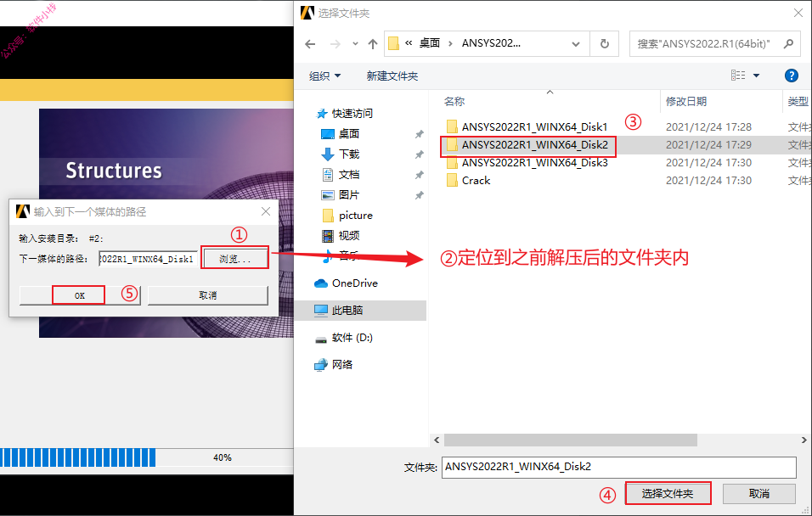The height and width of the screenshot is (516, 812).
Task: Go back in folder dialog navigation
Action: [x=310, y=44]
